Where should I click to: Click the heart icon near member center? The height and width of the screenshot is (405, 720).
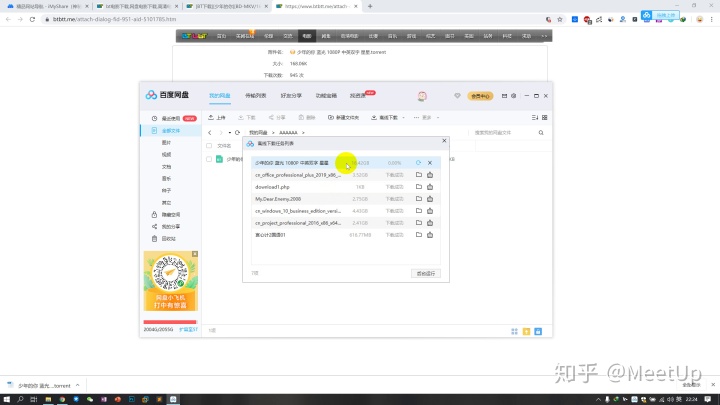click(x=457, y=96)
